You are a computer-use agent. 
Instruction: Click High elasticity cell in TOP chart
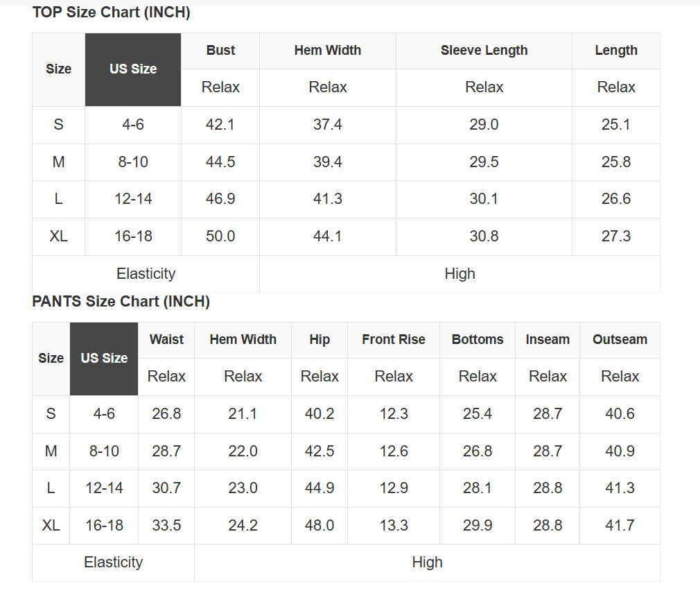pyautogui.click(x=460, y=274)
